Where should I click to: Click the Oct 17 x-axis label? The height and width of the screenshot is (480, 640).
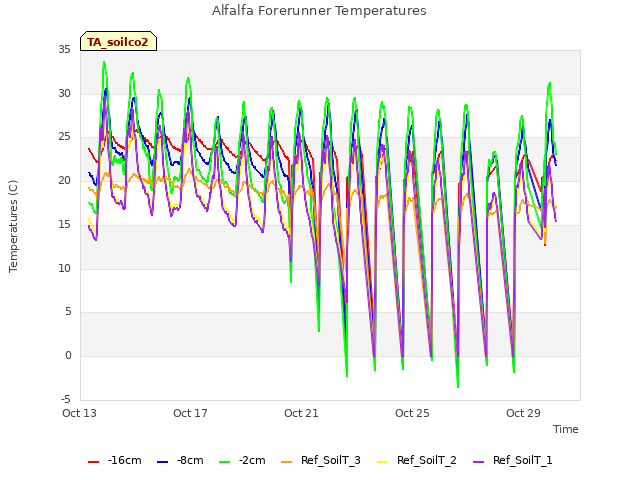pos(190,413)
